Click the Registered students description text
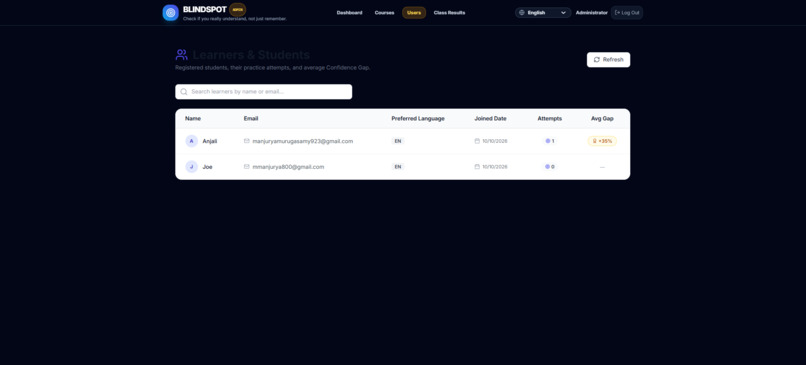Screen dimensions: 806x365 click(x=272, y=67)
